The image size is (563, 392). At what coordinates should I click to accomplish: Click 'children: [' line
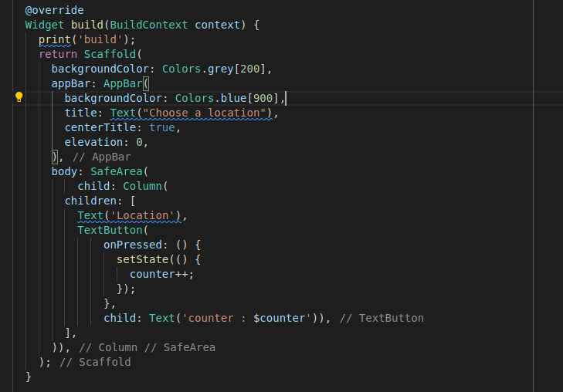coord(100,201)
